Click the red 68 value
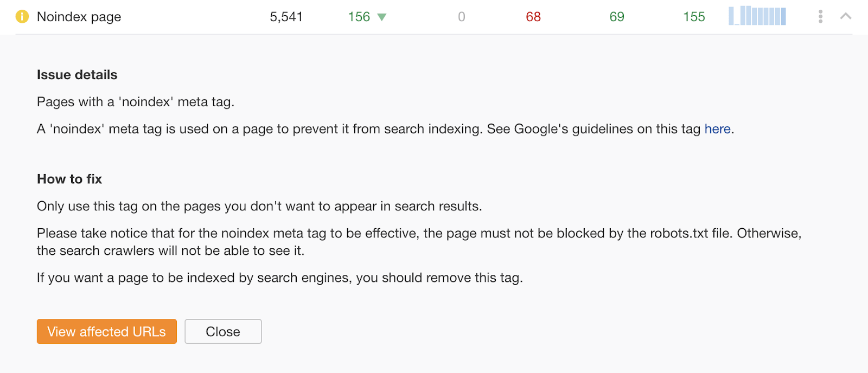The width and height of the screenshot is (868, 373). coord(533,17)
